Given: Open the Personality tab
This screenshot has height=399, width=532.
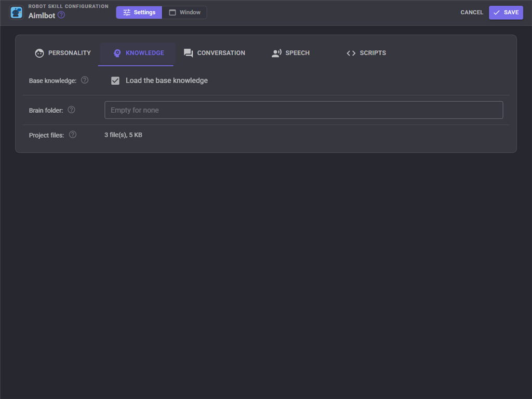Looking at the screenshot, I should (x=63, y=54).
